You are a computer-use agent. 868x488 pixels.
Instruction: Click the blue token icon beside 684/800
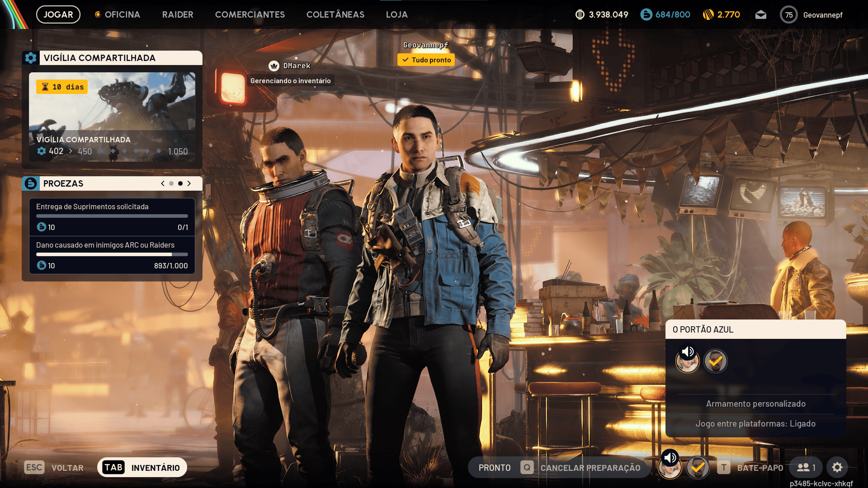[x=646, y=14]
